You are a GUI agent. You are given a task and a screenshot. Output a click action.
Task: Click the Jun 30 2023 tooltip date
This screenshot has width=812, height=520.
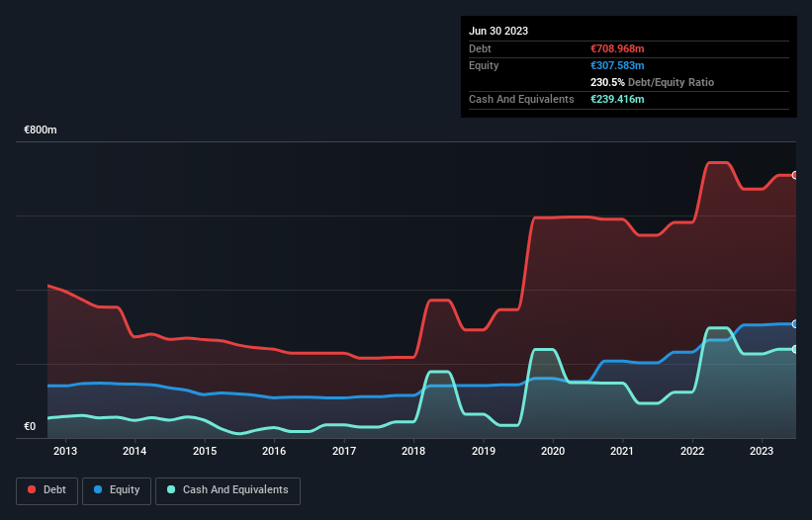coord(498,31)
